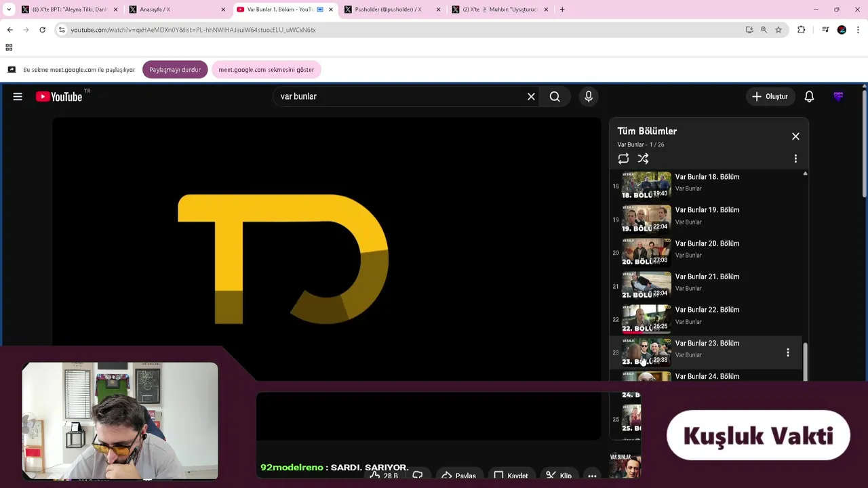Open playlist options three-dot menu

click(x=795, y=159)
